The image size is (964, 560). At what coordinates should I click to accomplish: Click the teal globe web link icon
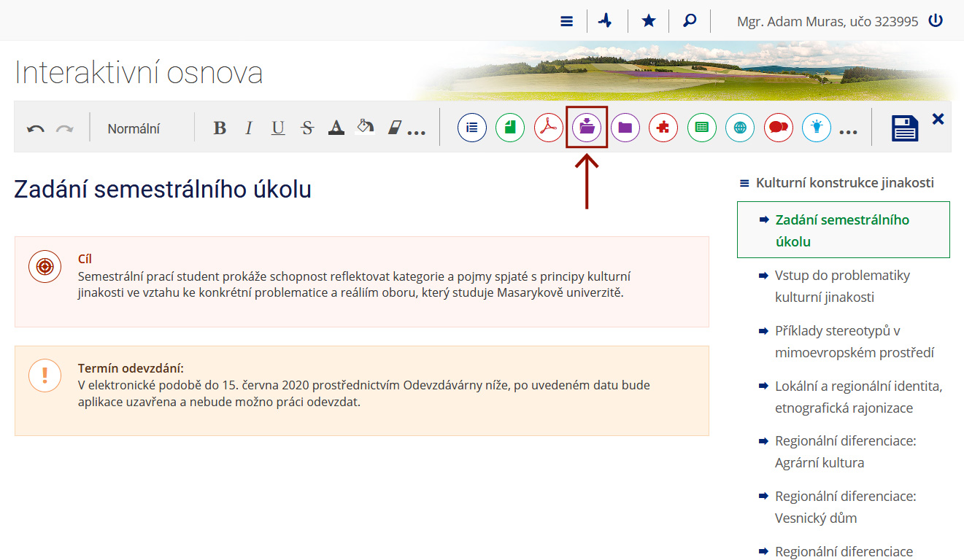tap(740, 128)
